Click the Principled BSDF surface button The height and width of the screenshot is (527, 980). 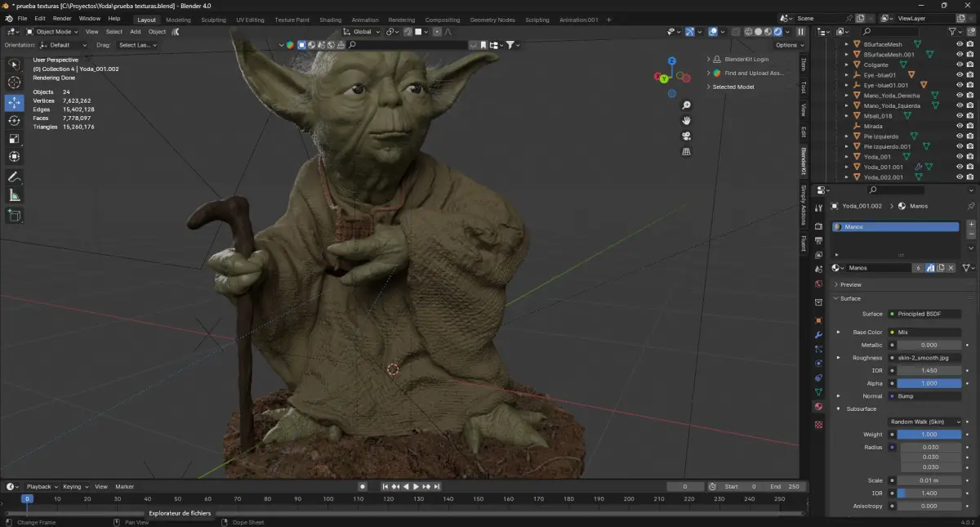(924, 314)
